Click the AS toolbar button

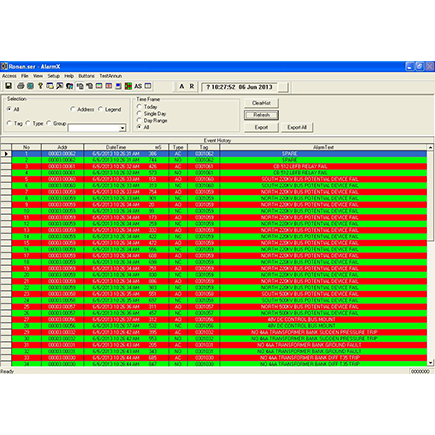(x=138, y=86)
